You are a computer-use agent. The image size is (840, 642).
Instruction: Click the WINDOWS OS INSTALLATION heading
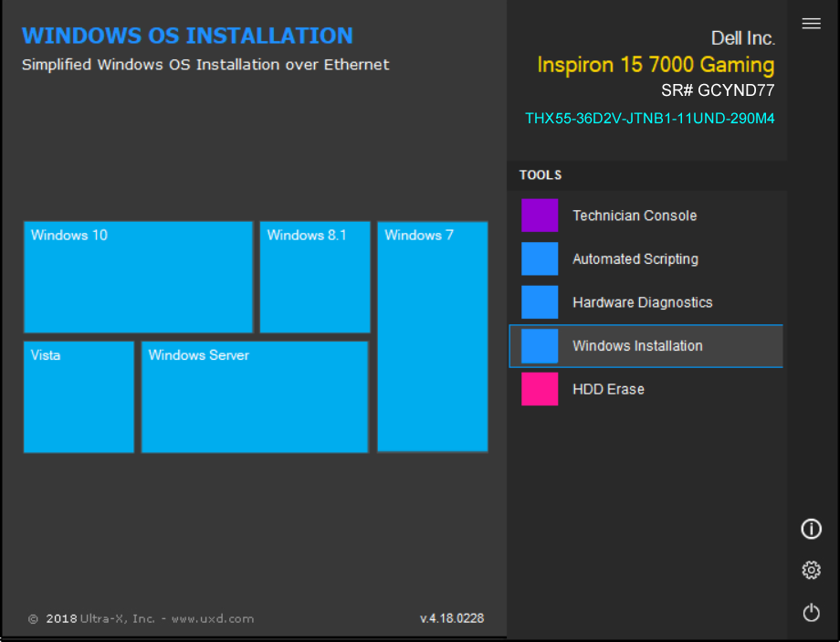click(187, 36)
